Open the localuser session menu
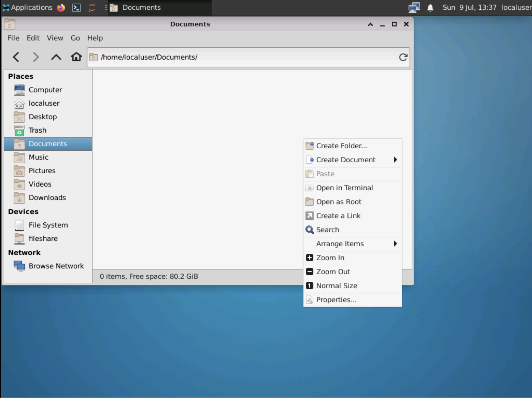 (x=516, y=8)
